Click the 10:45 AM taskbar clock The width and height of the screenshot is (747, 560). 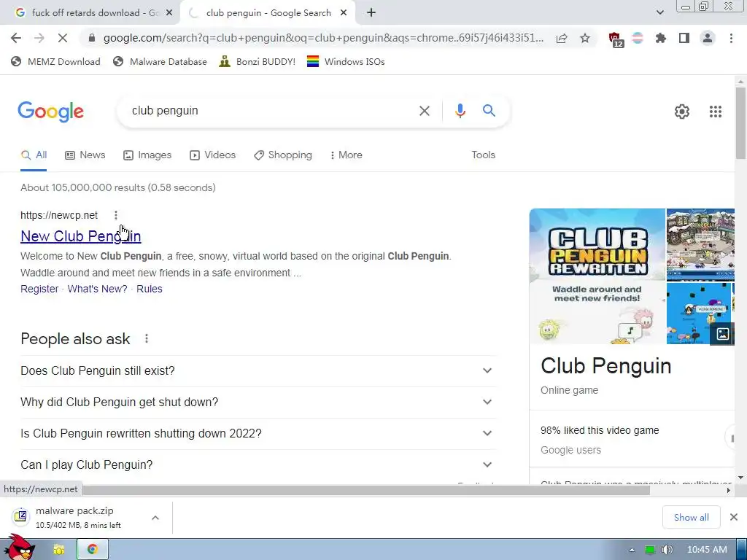click(x=707, y=550)
